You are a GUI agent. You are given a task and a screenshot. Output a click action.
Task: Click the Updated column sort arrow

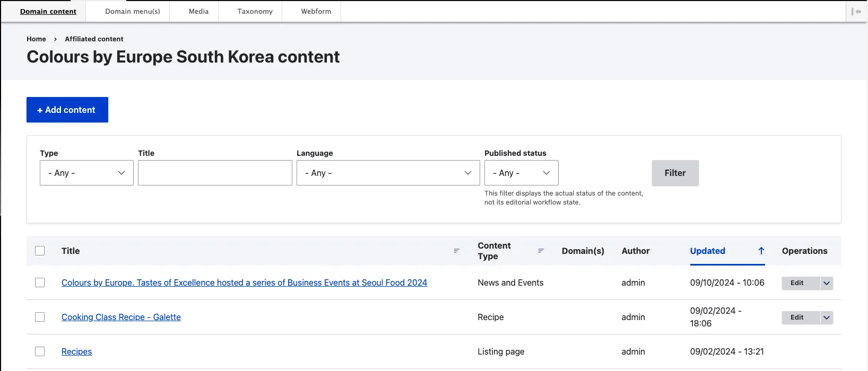coord(761,251)
